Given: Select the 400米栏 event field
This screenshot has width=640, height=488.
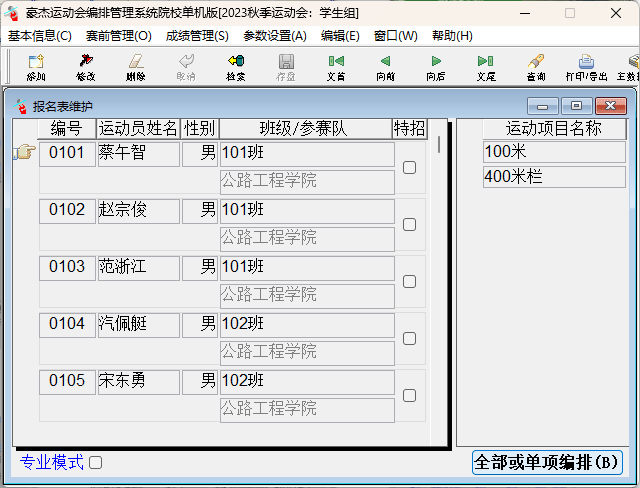Looking at the screenshot, I should (x=554, y=177).
